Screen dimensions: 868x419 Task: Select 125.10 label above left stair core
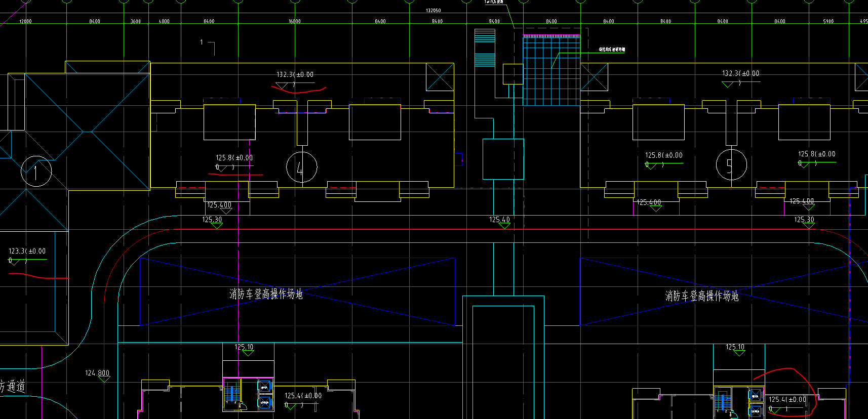244,347
